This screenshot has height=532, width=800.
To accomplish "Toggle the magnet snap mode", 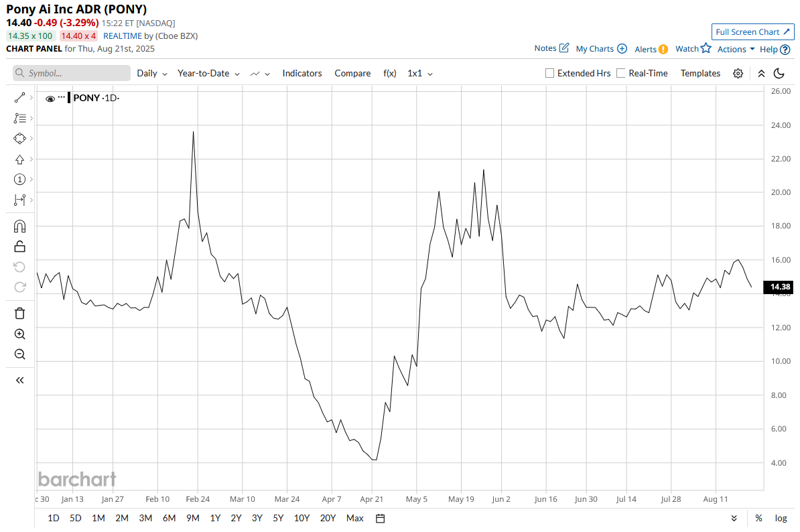I will [x=19, y=226].
